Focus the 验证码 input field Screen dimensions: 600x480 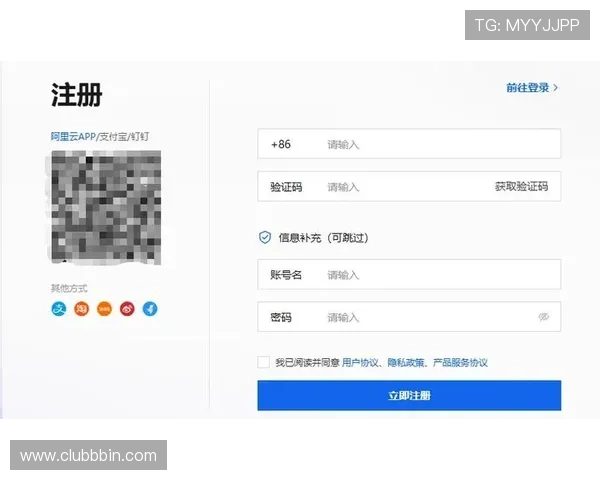(408, 187)
